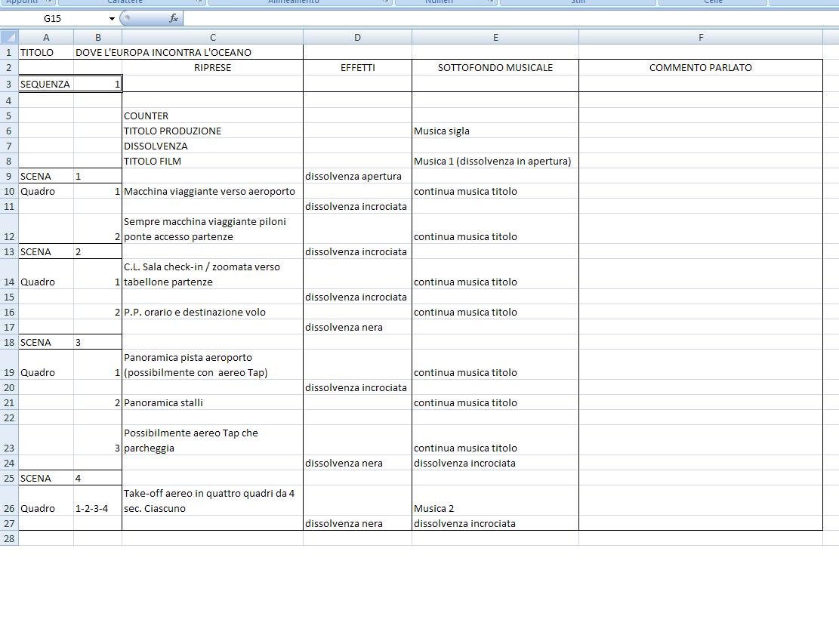Click 'dissolvenza incrociata' in row 24
Screen dimensions: 839x644
coord(495,464)
